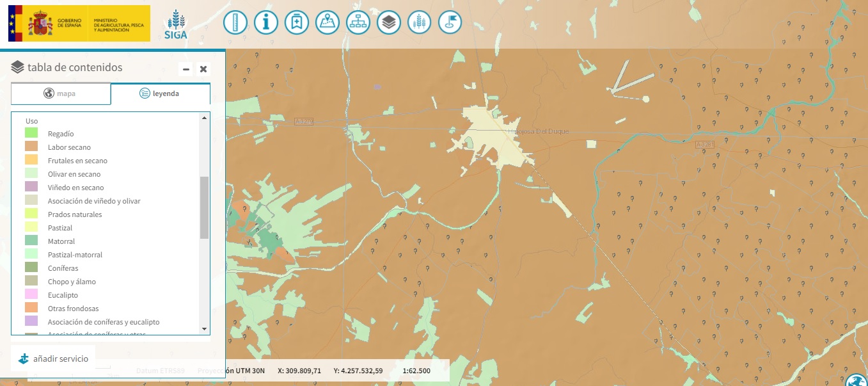Screen dimensions: 868x386
Task: Select the ruler measurement tool
Action: click(x=235, y=23)
